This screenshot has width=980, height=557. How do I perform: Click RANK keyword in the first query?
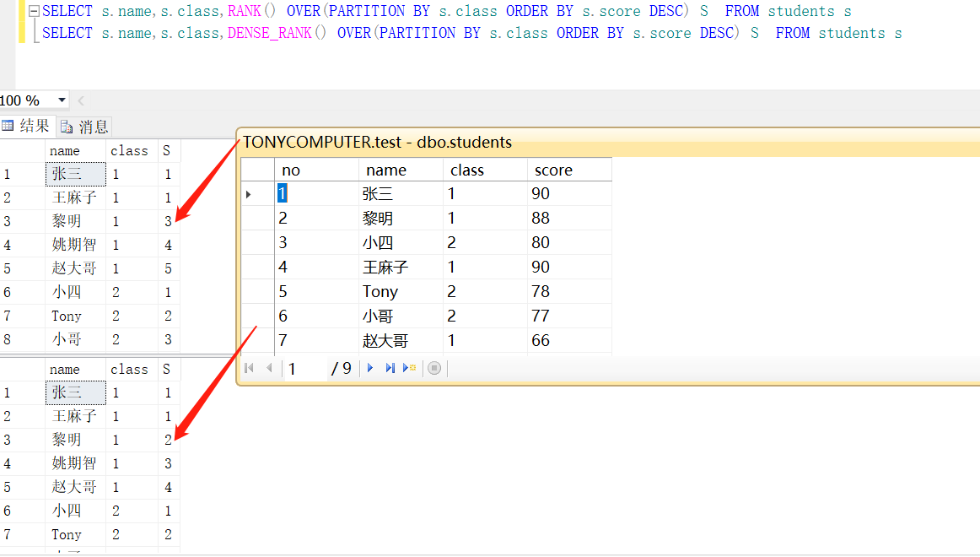point(245,11)
